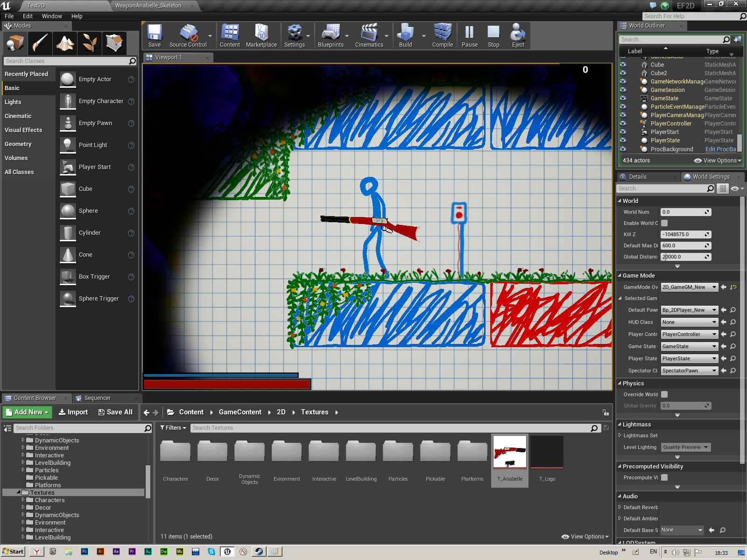Enable Precompute Visibility checkbox

click(x=664, y=477)
